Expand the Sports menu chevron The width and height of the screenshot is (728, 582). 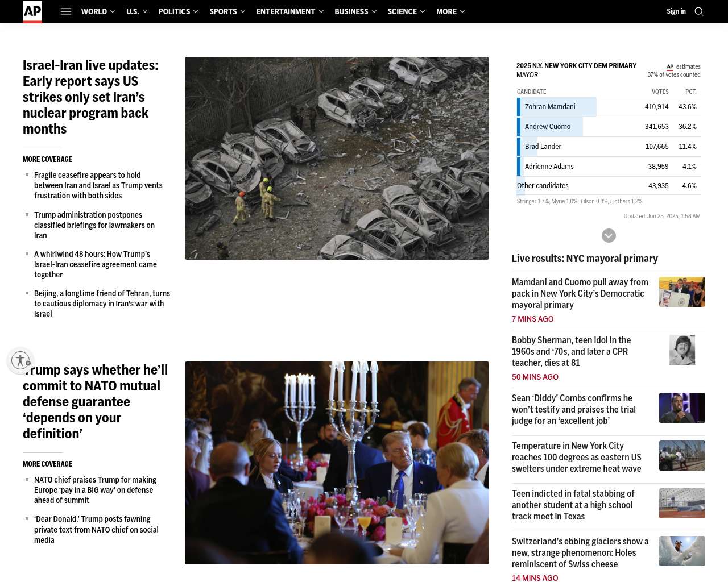point(243,11)
